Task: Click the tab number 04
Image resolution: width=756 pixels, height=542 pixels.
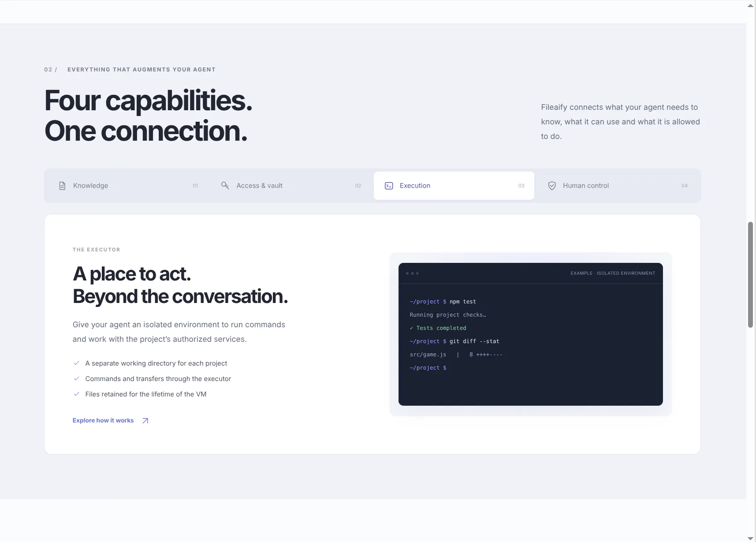Action: [685, 186]
